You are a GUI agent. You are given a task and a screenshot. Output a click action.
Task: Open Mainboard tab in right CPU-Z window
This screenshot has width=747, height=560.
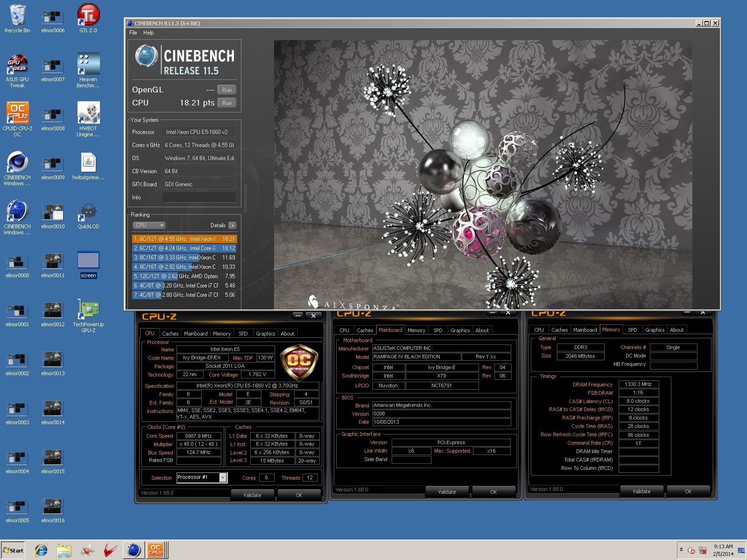click(x=585, y=330)
